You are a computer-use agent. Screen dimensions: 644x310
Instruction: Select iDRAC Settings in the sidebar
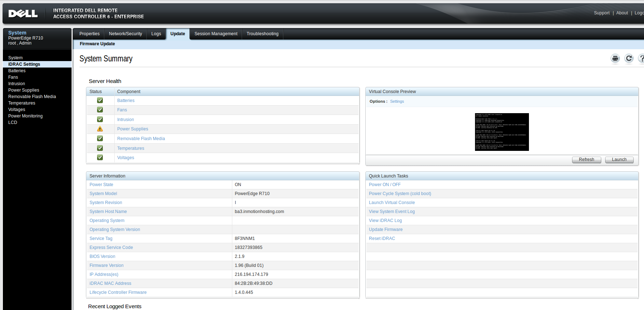(x=24, y=64)
